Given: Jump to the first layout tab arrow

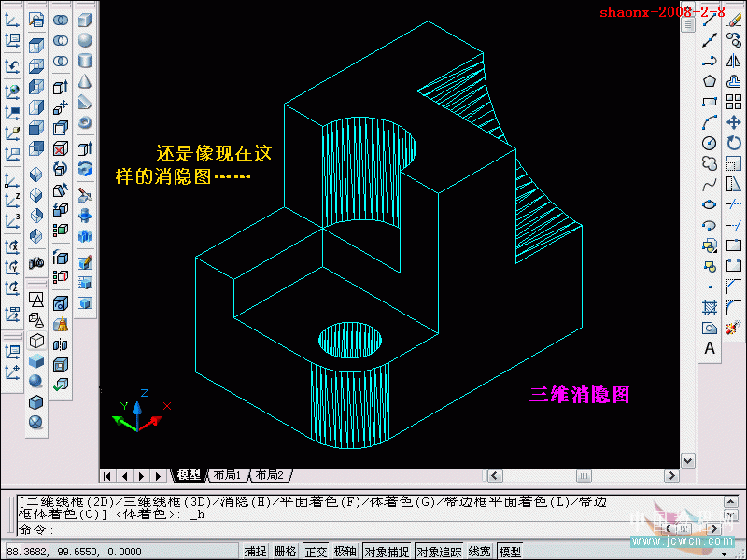Looking at the screenshot, I should pyautogui.click(x=107, y=476).
